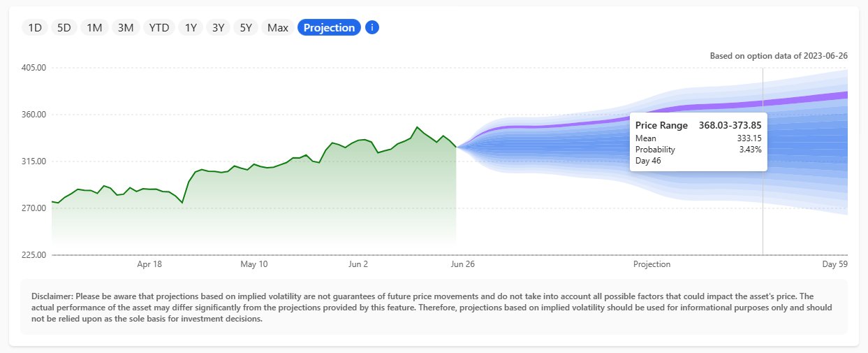Click the vertical Day 46 crosshair line
868x353 pixels.
(763, 210)
